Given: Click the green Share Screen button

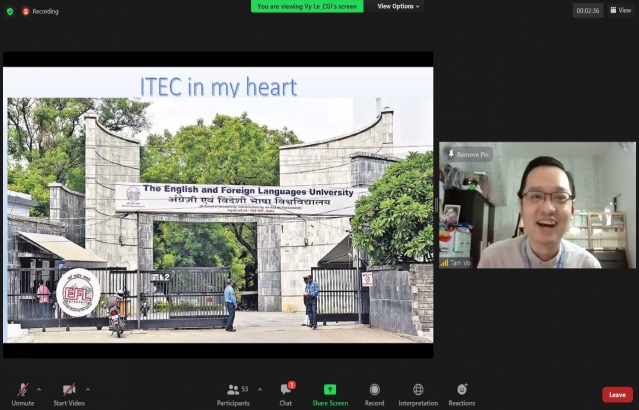Looking at the screenshot, I should pos(330,395).
